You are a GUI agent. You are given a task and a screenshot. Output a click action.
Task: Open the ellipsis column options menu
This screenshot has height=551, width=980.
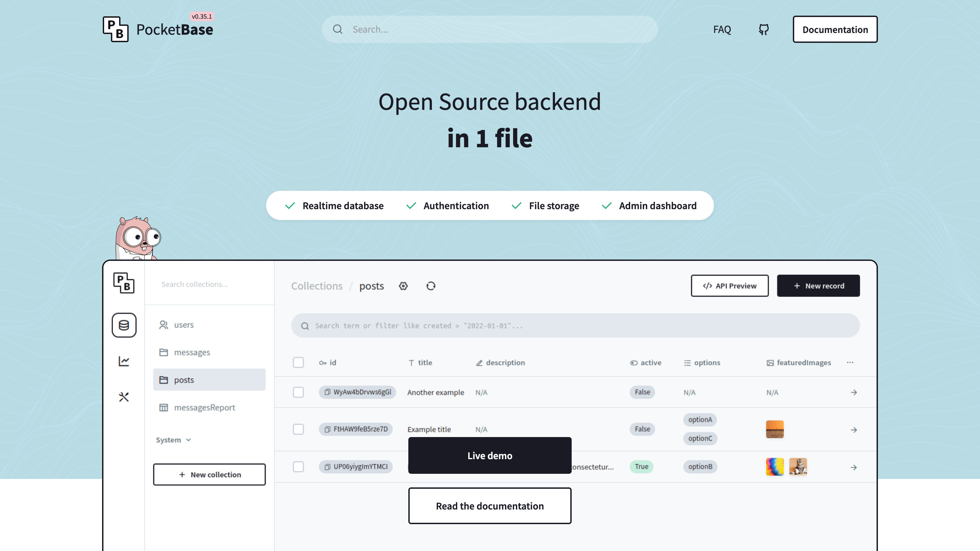pos(851,362)
